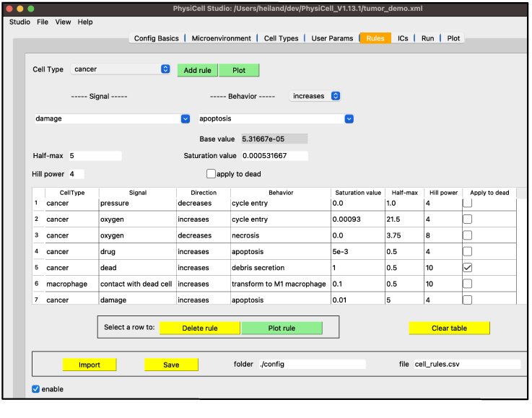Viewport: 532px width, 418px height.
Task: Open the Behavior dropdown showing apoptosis
Action: (276, 118)
